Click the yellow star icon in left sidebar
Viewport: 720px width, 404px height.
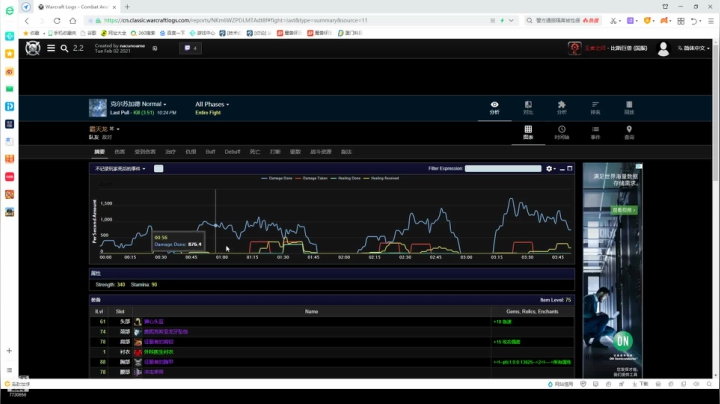tap(9, 54)
